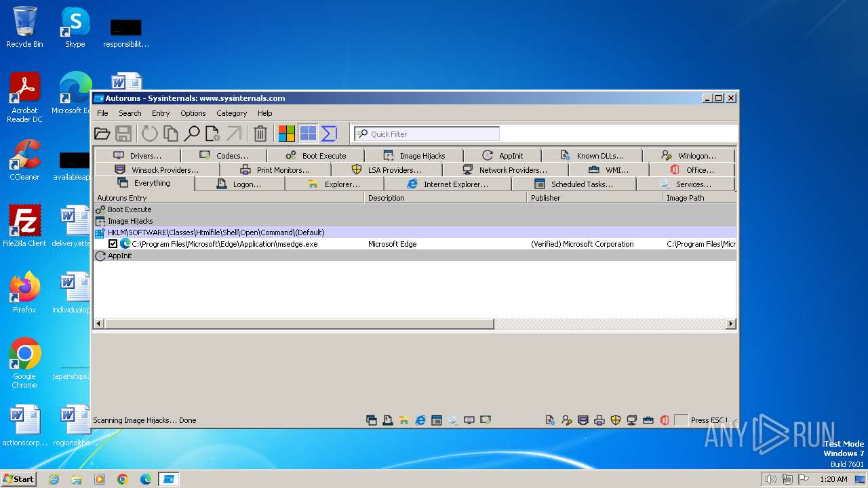The height and width of the screenshot is (488, 868).
Task: Switch to the Winlogon tab
Action: click(x=688, y=155)
